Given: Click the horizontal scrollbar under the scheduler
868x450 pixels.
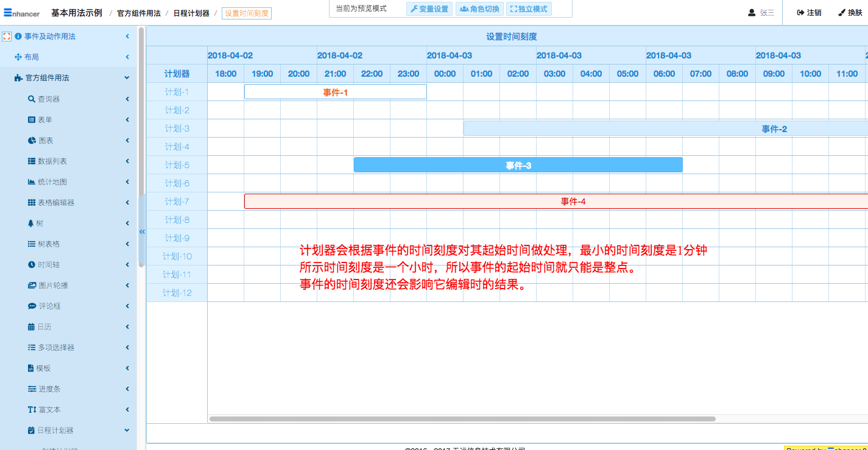Looking at the screenshot, I should [x=462, y=419].
